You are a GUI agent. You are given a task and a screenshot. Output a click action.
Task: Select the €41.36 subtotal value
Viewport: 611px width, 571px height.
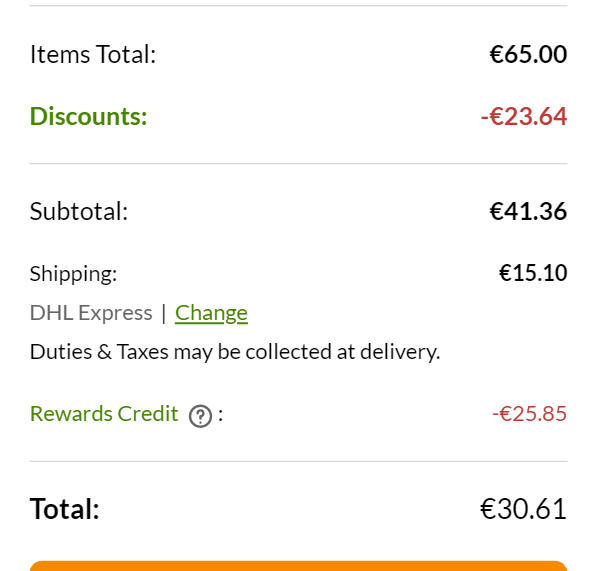click(528, 211)
